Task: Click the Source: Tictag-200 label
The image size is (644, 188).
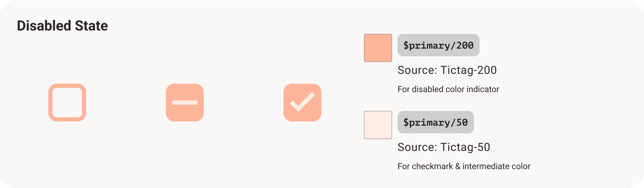Action: [x=447, y=70]
